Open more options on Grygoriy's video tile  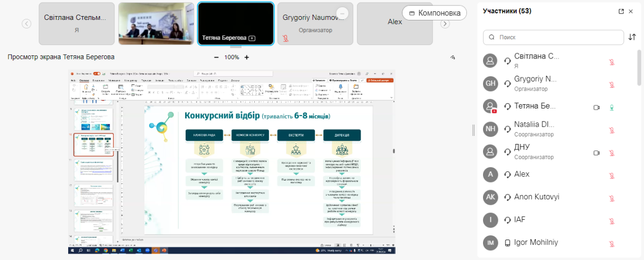pyautogui.click(x=343, y=13)
